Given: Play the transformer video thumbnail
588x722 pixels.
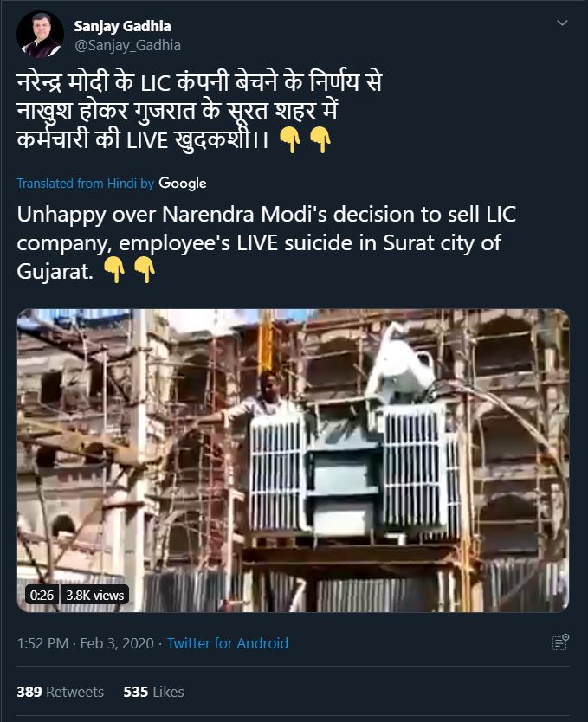Looking at the screenshot, I should [293, 460].
